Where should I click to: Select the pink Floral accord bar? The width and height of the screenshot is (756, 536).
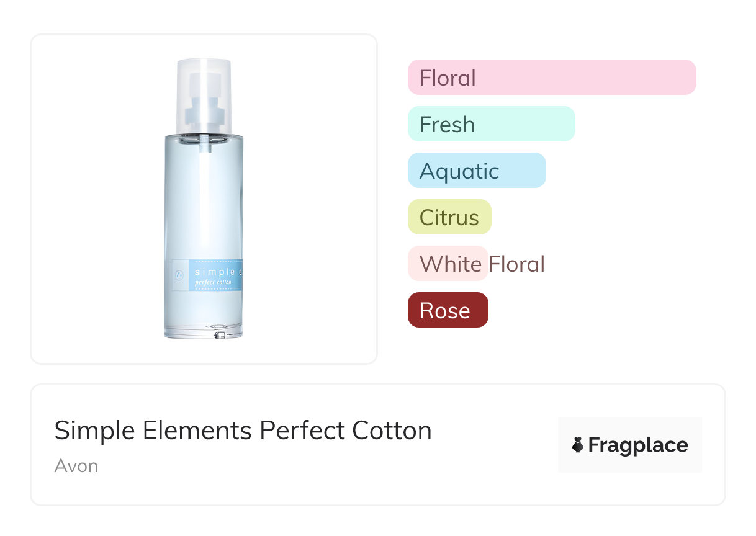click(x=552, y=78)
